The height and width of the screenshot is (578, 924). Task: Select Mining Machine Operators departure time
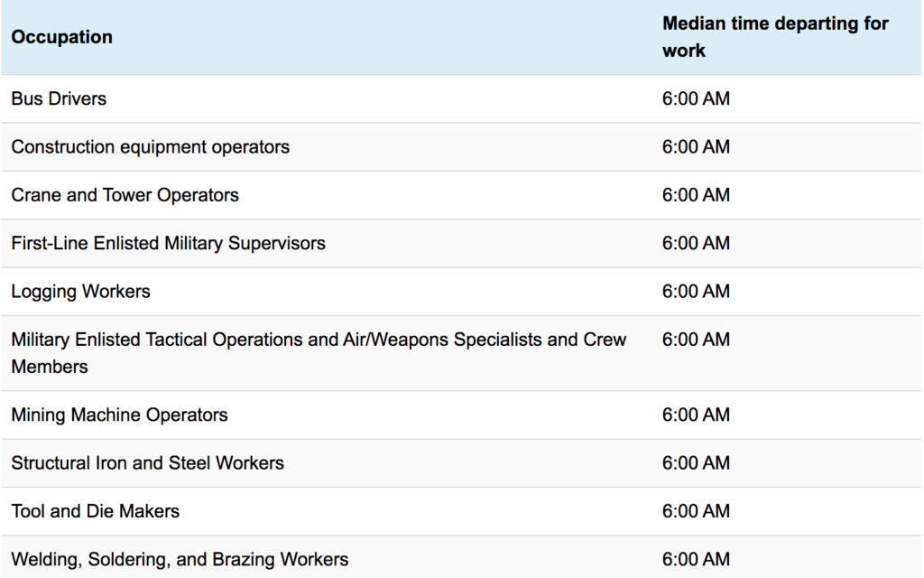696,415
